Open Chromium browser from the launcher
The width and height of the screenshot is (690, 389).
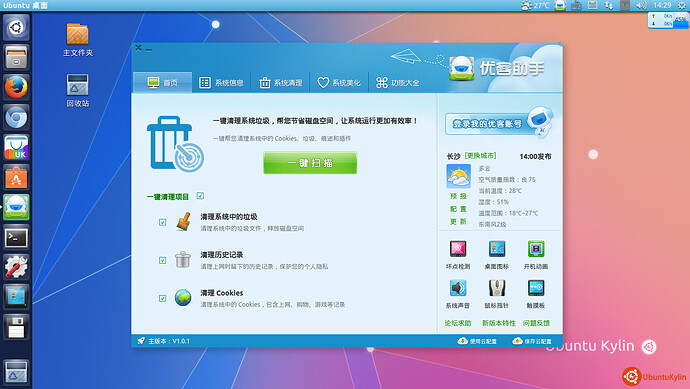[16, 117]
